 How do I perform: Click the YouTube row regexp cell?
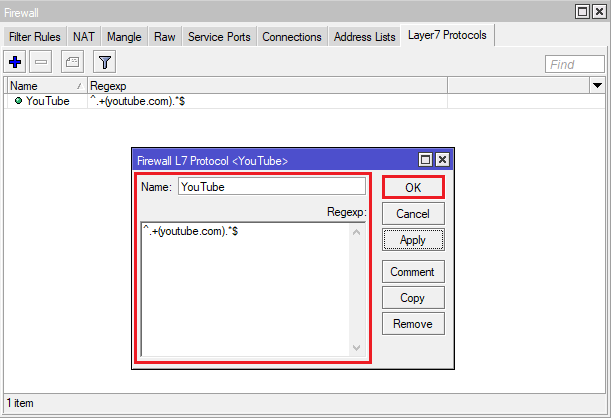(x=267, y=101)
